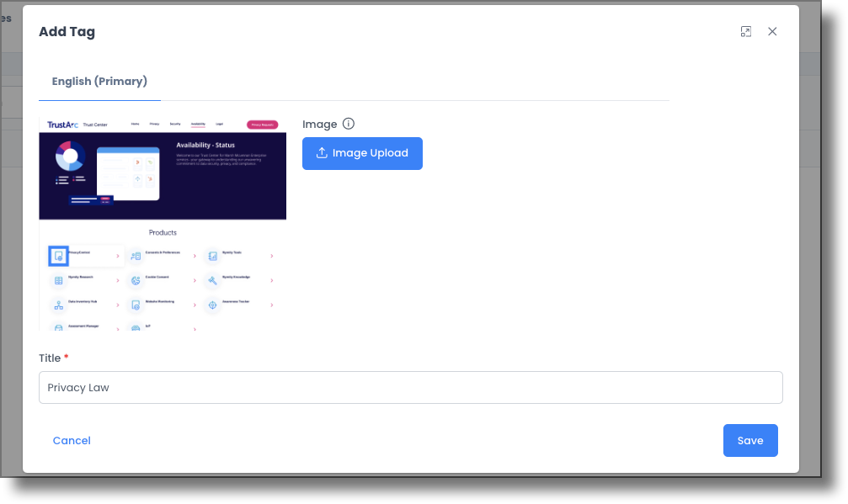Select the Data Inventory Hub icon
Image resolution: width=848 pixels, height=504 pixels.
click(x=59, y=305)
